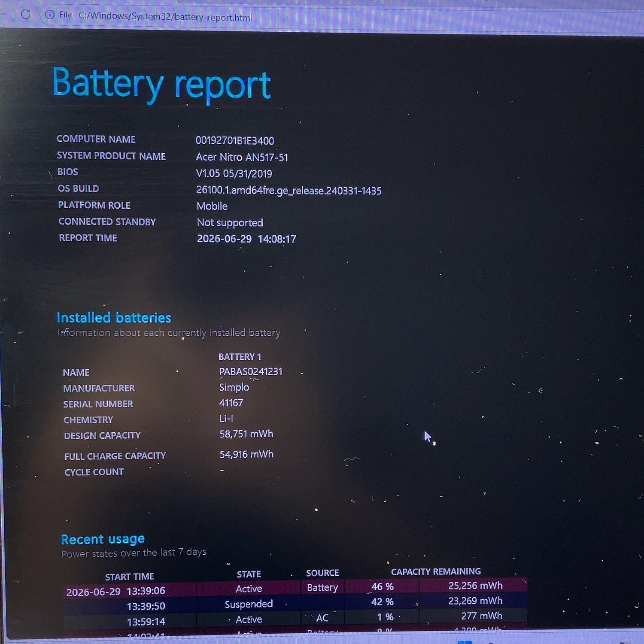The image size is (644, 644).
Task: Select computer name value 00192701B1E3400
Action: [x=235, y=140]
